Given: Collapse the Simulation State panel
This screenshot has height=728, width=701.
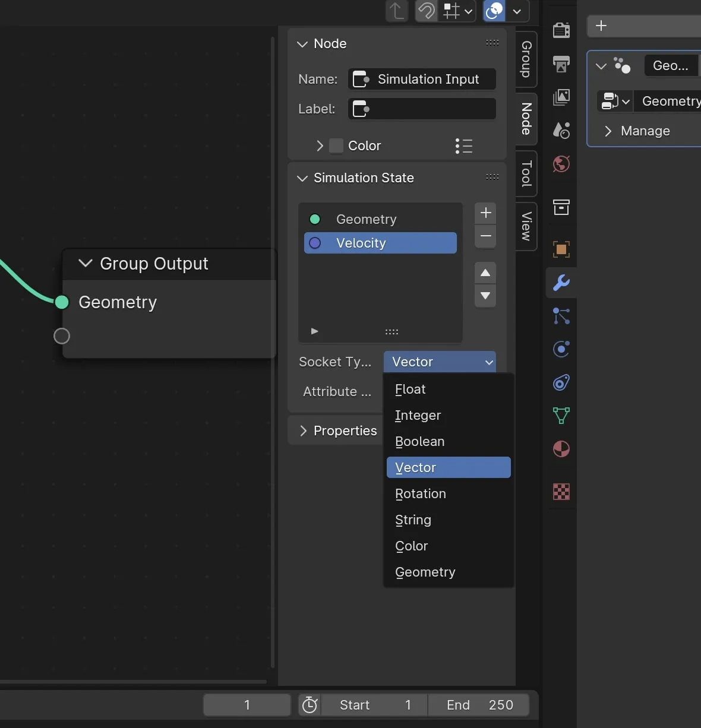Looking at the screenshot, I should coord(302,178).
